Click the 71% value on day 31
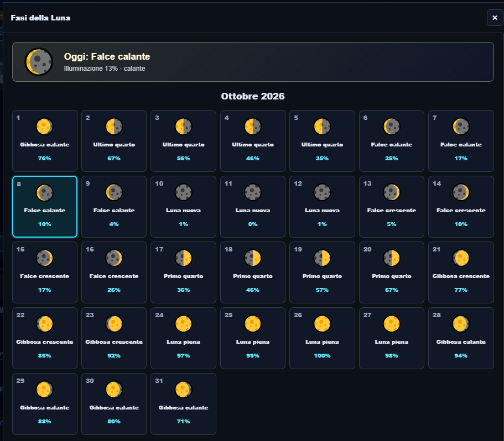This screenshot has height=441, width=504. (183, 422)
